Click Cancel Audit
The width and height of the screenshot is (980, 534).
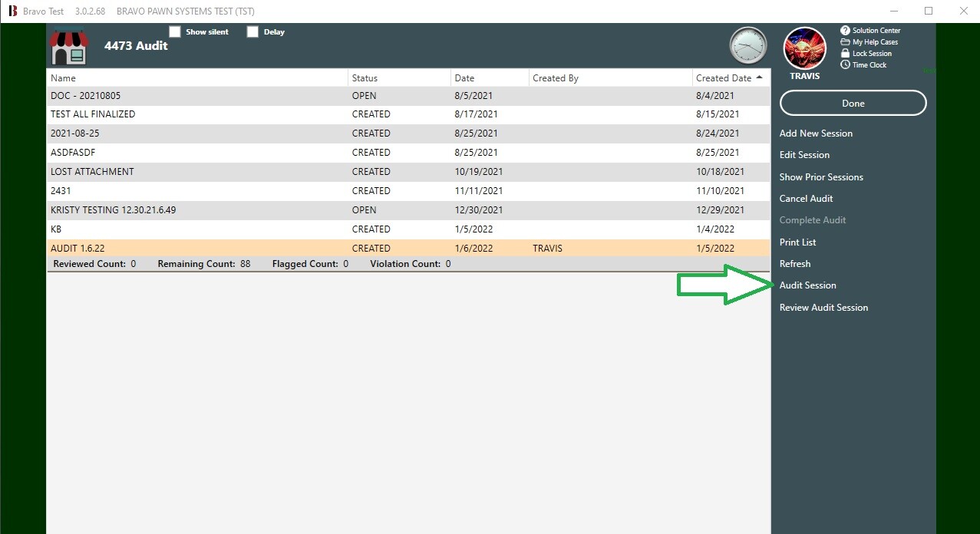point(806,199)
